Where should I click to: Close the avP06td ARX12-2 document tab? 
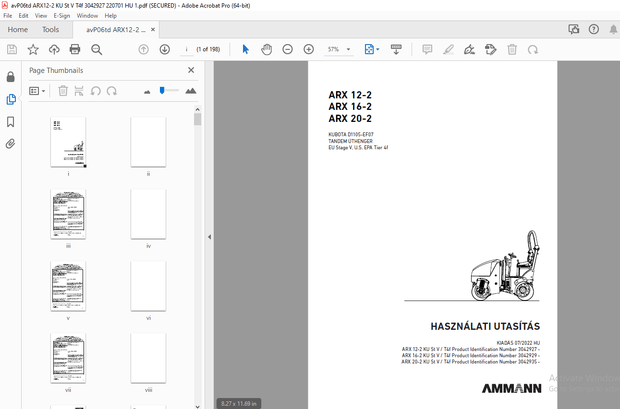153,29
